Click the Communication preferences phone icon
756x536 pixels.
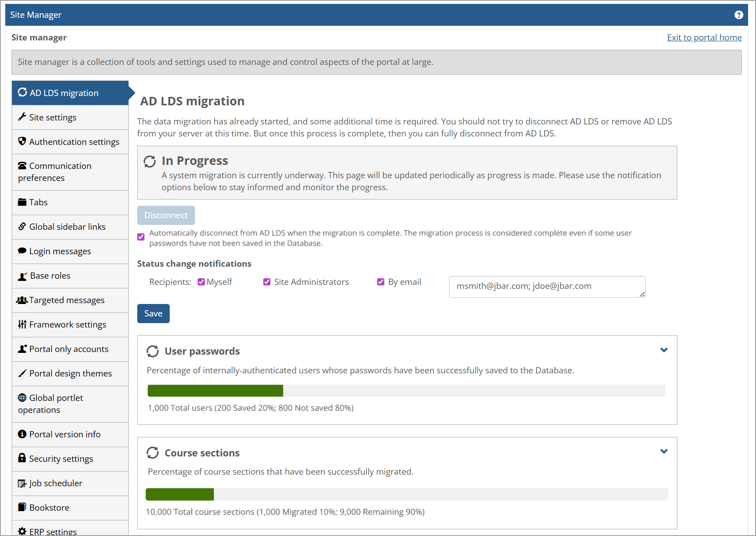[22, 165]
